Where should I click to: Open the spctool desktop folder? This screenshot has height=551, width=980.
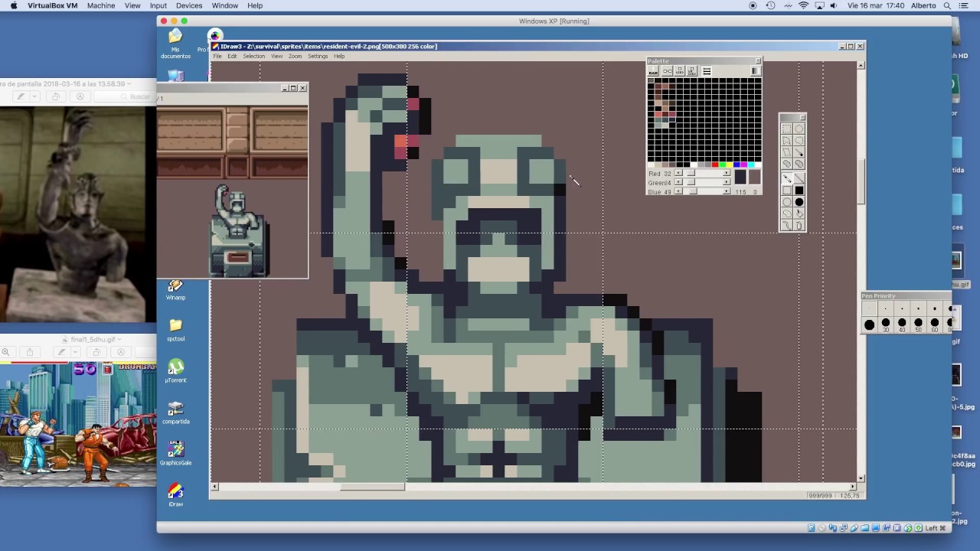coord(175,330)
